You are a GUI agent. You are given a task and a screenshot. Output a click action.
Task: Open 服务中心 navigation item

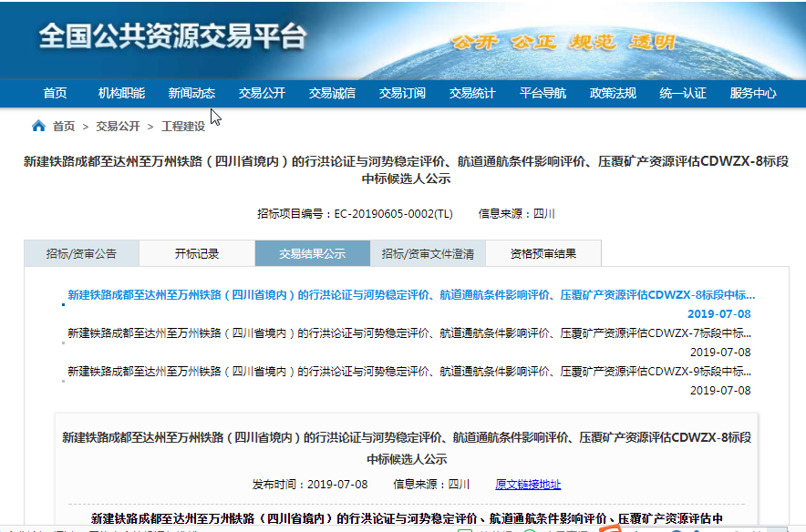[753, 93]
